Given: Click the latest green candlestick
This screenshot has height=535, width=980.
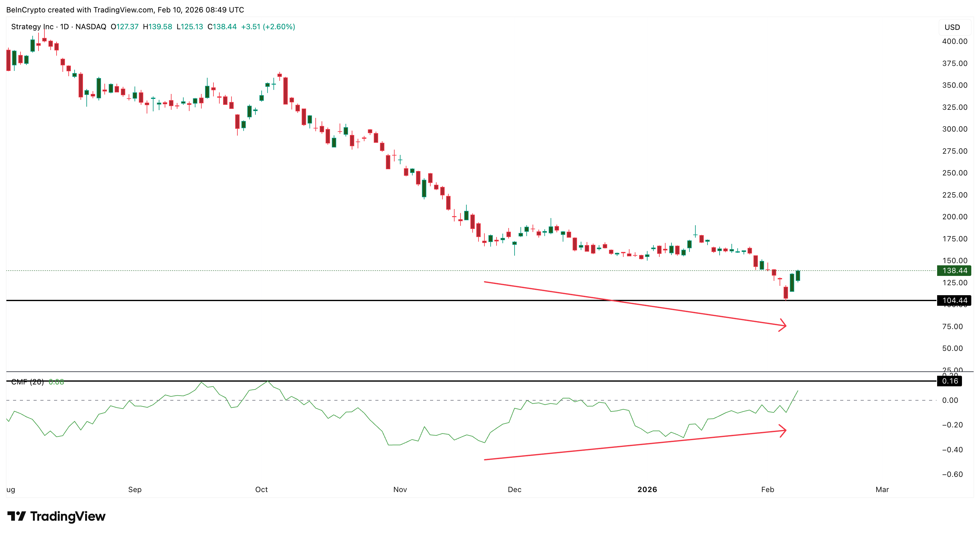Looking at the screenshot, I should 798,276.
